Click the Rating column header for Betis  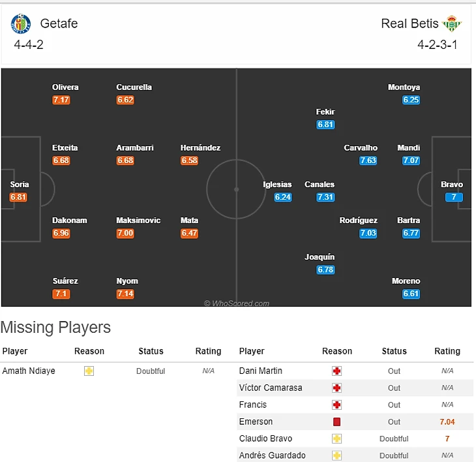coord(447,351)
